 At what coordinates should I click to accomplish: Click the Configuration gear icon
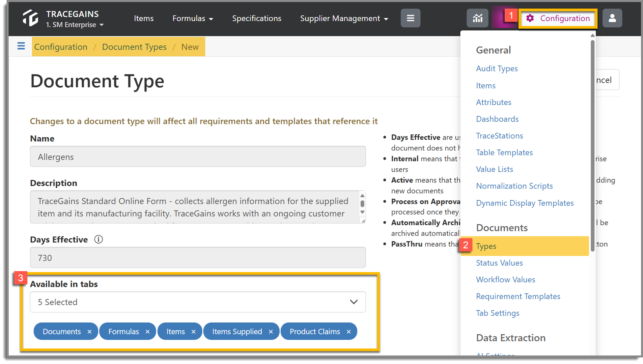click(530, 18)
